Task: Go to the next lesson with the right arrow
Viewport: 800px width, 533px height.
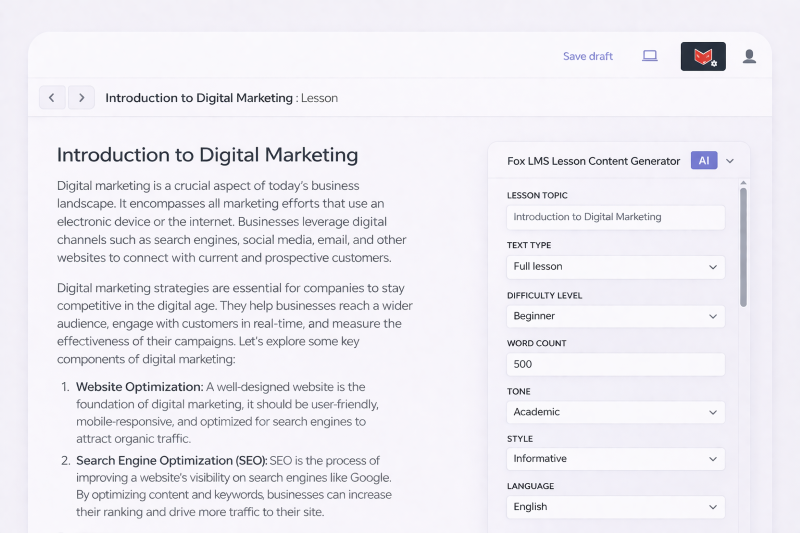Action: pyautogui.click(x=82, y=97)
